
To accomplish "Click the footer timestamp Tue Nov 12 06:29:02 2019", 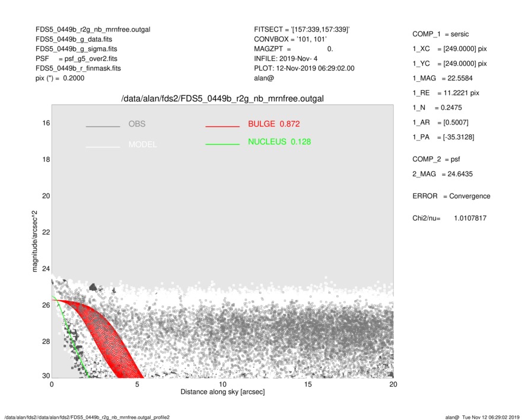I will 491,417.
